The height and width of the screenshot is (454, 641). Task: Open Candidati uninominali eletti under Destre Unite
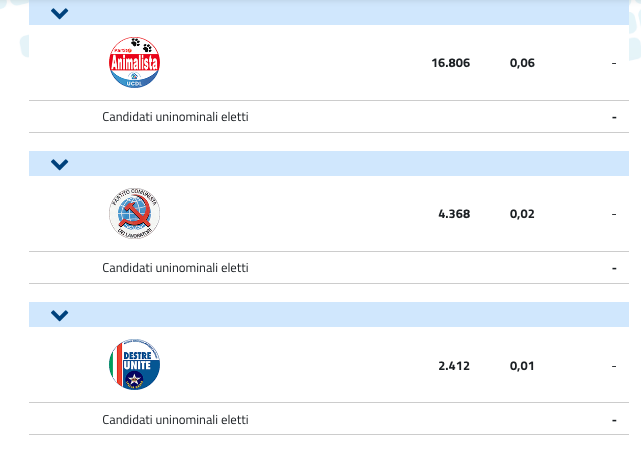[175, 420]
